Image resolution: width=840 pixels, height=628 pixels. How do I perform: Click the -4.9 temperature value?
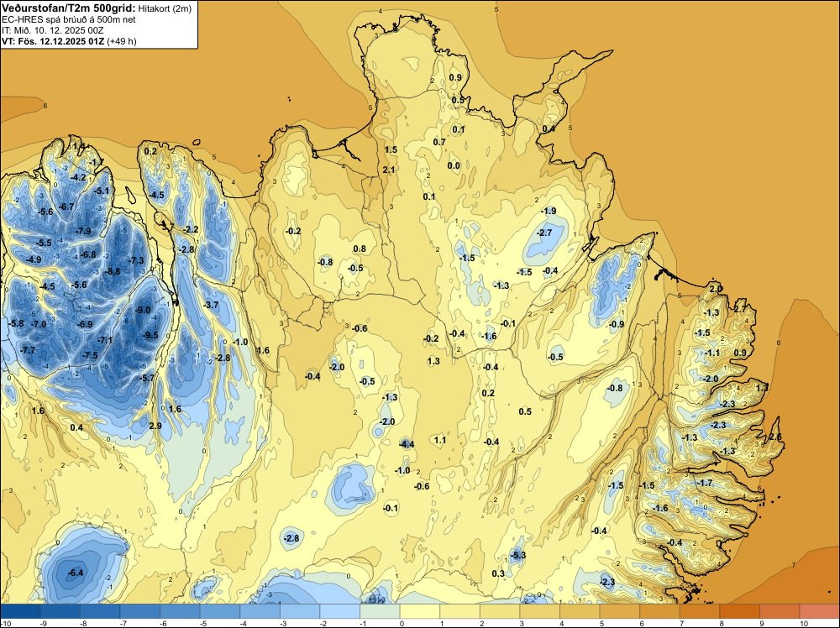point(34,259)
